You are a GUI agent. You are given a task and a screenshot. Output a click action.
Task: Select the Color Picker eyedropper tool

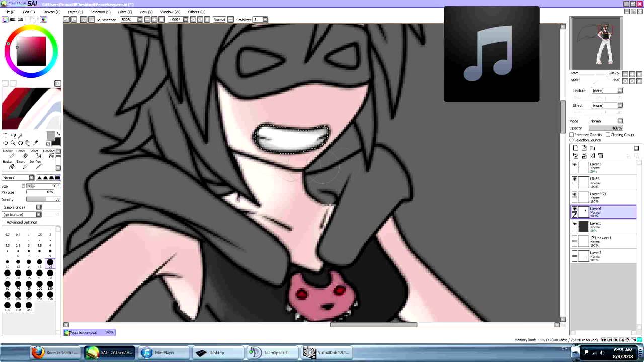(35, 143)
